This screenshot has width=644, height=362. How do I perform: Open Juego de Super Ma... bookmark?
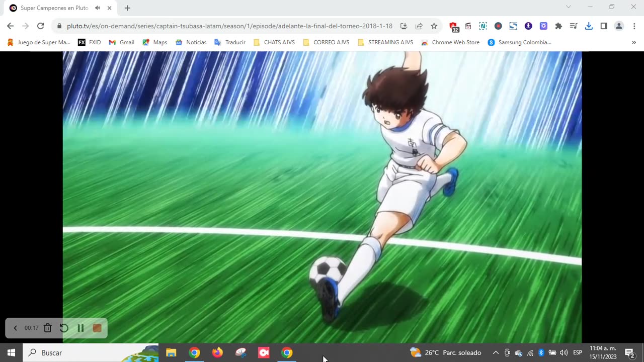[x=39, y=42]
